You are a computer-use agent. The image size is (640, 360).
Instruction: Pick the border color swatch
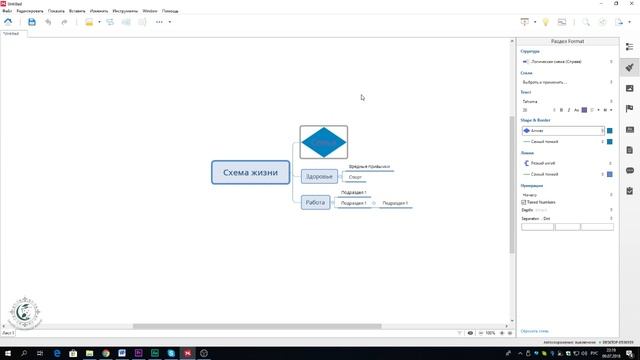coord(610,142)
